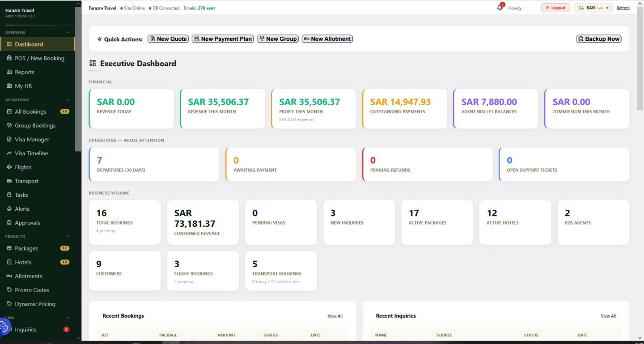The width and height of the screenshot is (644, 344).
Task: Select Packages in the sidebar
Action: pos(38,249)
